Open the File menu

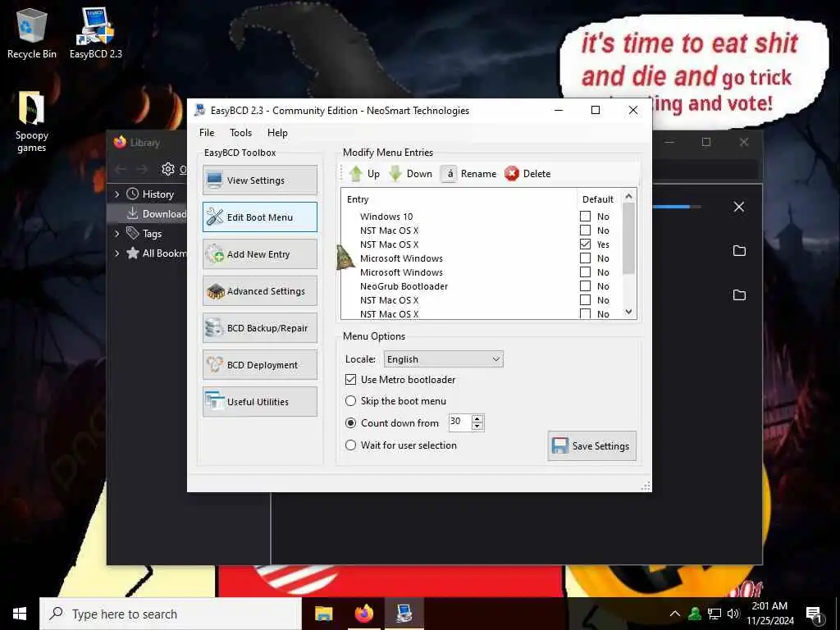tap(207, 133)
